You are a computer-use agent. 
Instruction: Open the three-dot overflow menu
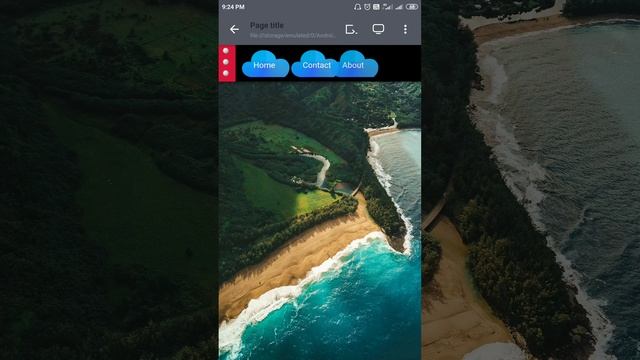coord(405,29)
